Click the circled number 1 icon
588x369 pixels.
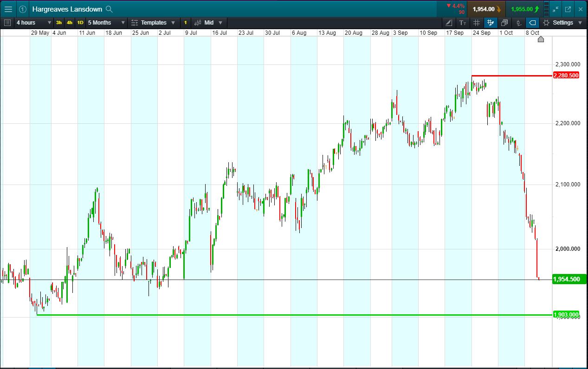pyautogui.click(x=22, y=9)
